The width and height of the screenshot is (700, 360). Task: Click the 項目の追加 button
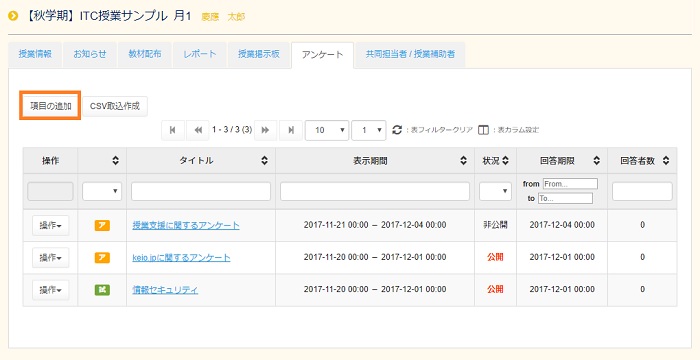pyautogui.click(x=50, y=106)
